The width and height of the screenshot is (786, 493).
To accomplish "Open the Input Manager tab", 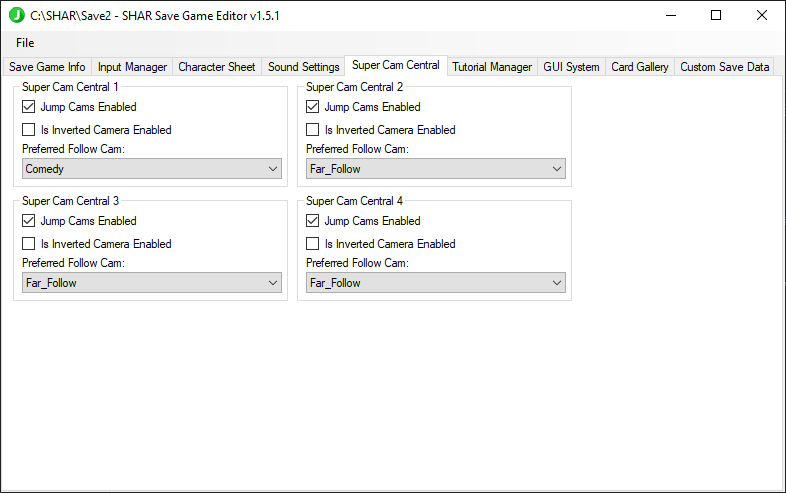I will pos(132,67).
